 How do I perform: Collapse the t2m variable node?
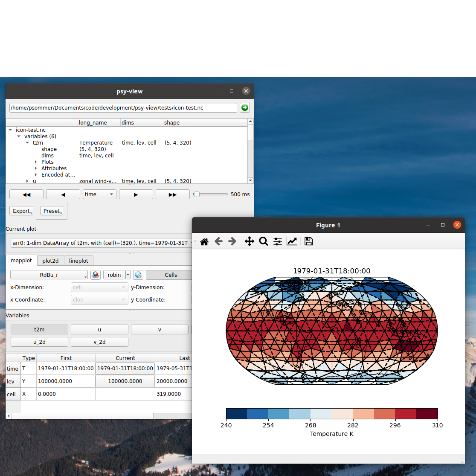coord(27,143)
